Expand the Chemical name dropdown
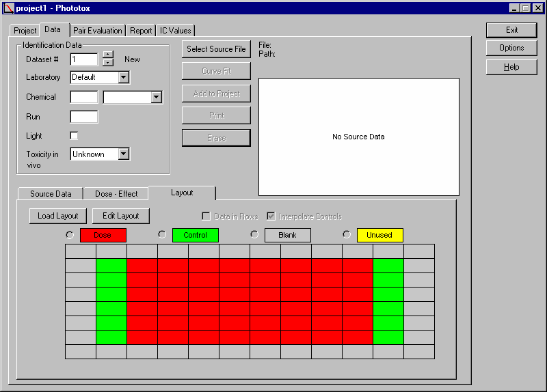This screenshot has height=392, width=547. point(157,97)
